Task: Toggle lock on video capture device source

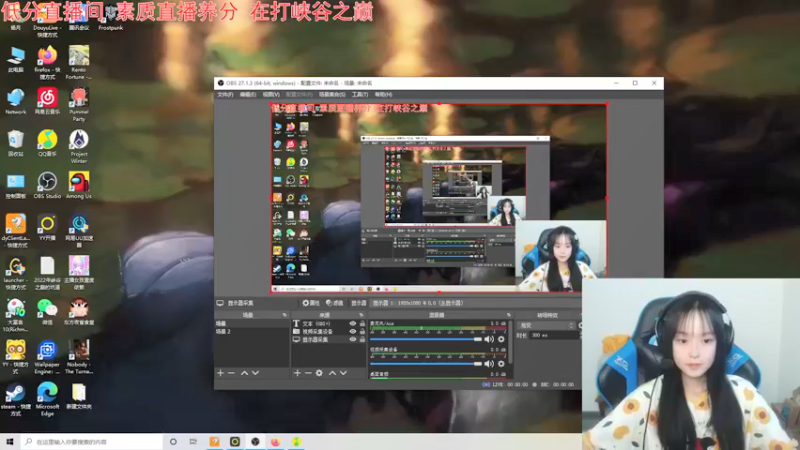Action: 362,332
